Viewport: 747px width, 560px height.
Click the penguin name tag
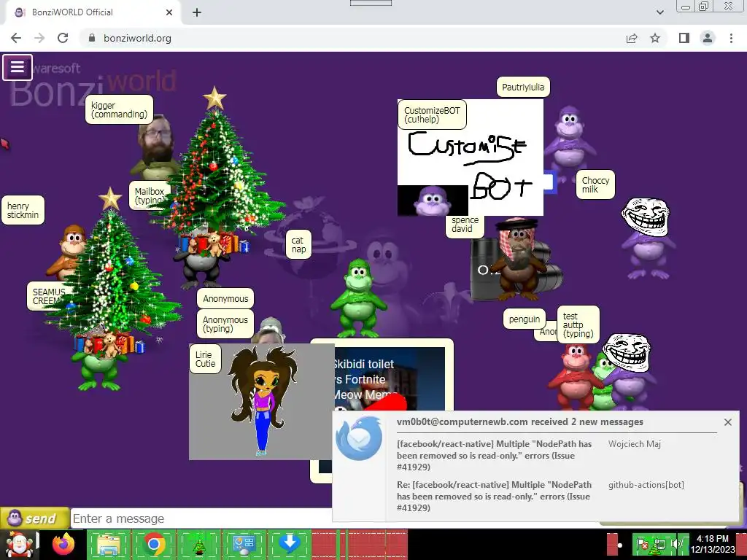point(524,319)
